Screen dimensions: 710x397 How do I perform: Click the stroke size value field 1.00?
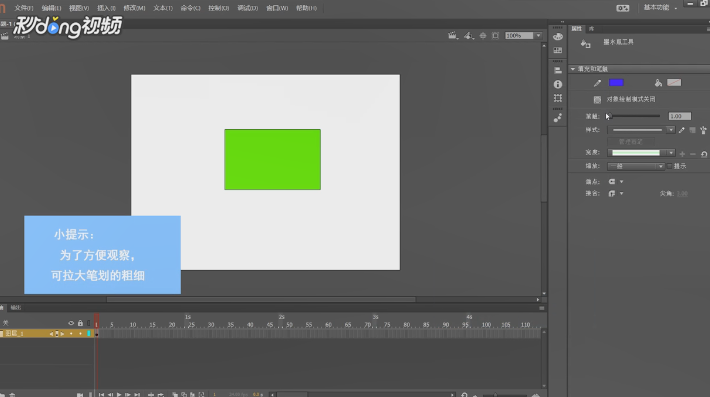[680, 116]
